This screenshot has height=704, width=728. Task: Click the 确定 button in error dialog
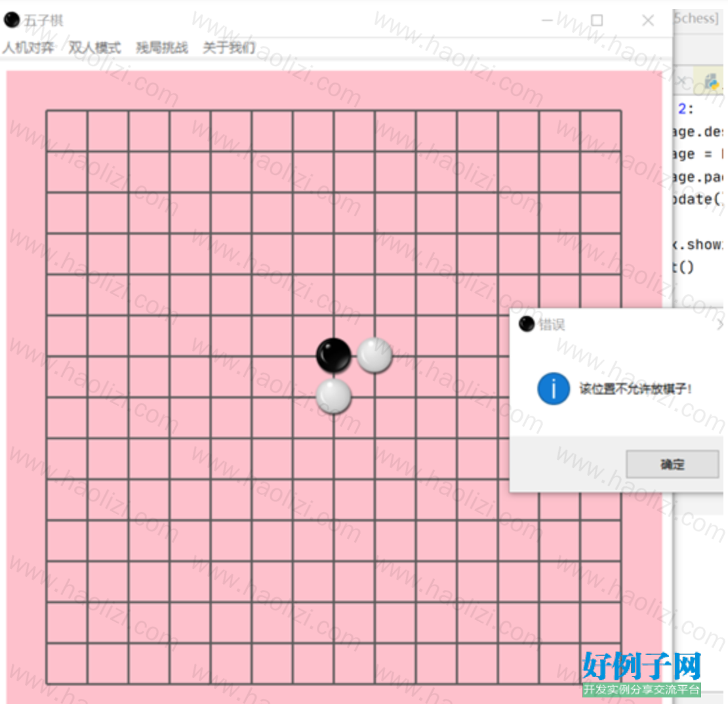(x=672, y=464)
